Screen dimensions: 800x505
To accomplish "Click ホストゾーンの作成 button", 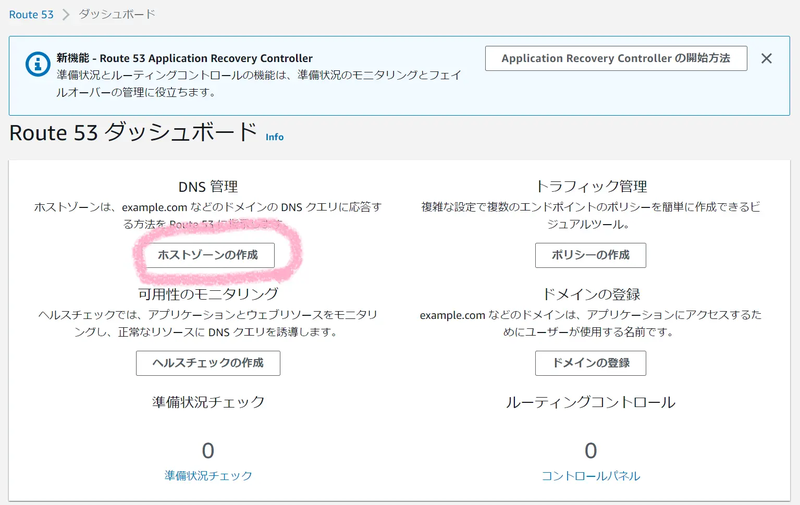I will (208, 255).
